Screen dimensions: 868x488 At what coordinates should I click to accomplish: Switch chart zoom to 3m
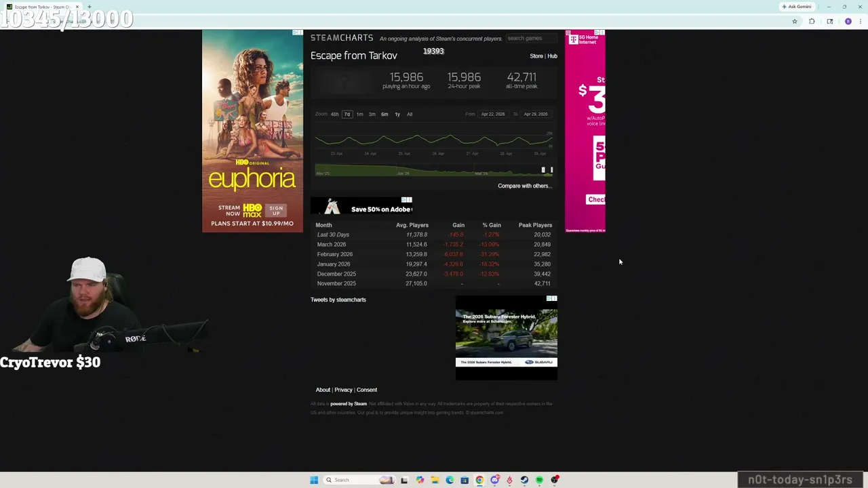(372, 114)
